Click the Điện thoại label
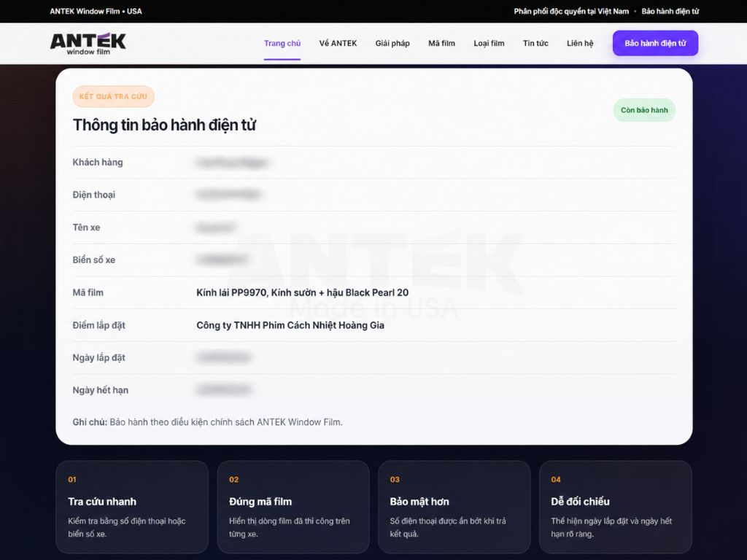Viewport: 747px width, 560px height. (94, 195)
